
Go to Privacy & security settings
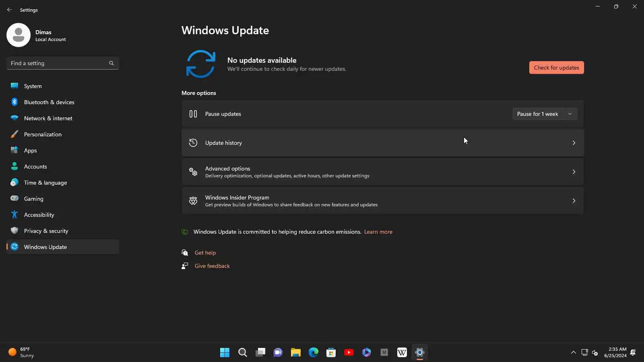point(63,230)
